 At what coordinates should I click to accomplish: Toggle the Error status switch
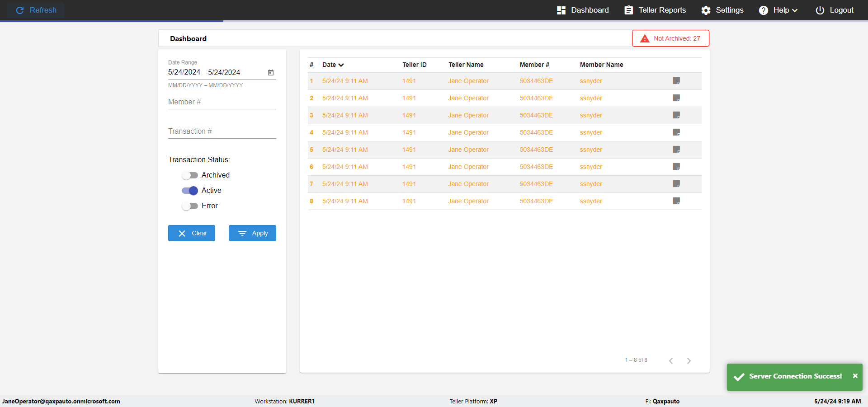(x=190, y=206)
